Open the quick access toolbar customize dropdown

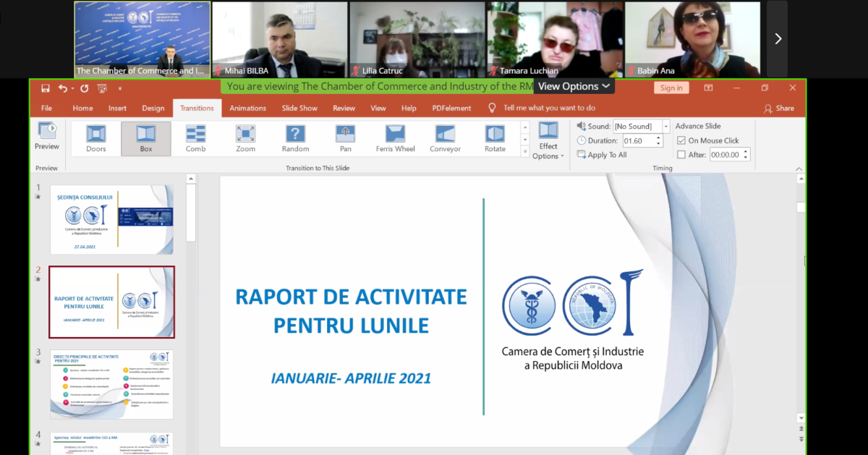point(120,88)
